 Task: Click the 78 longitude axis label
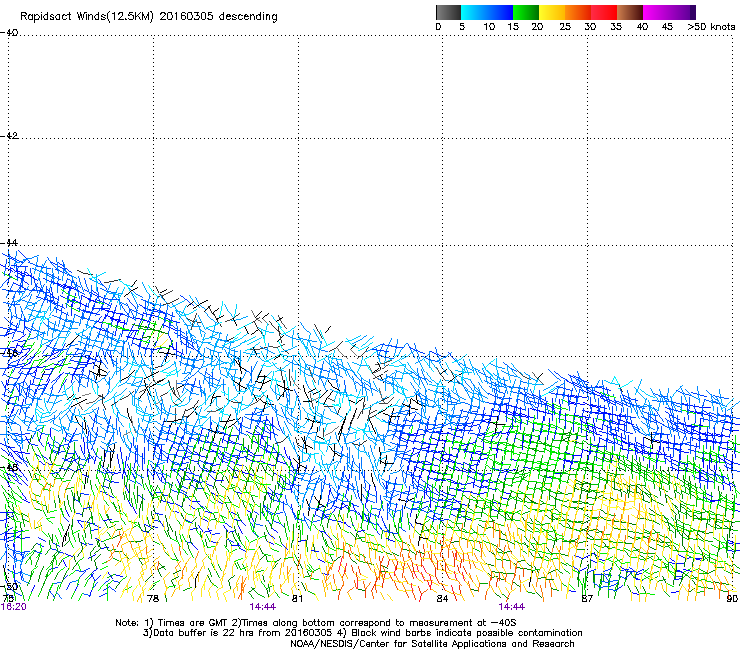pos(153,599)
